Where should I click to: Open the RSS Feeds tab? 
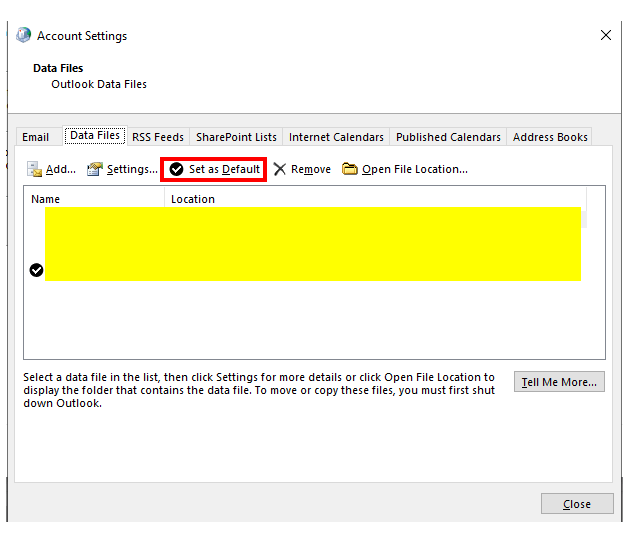(x=158, y=137)
